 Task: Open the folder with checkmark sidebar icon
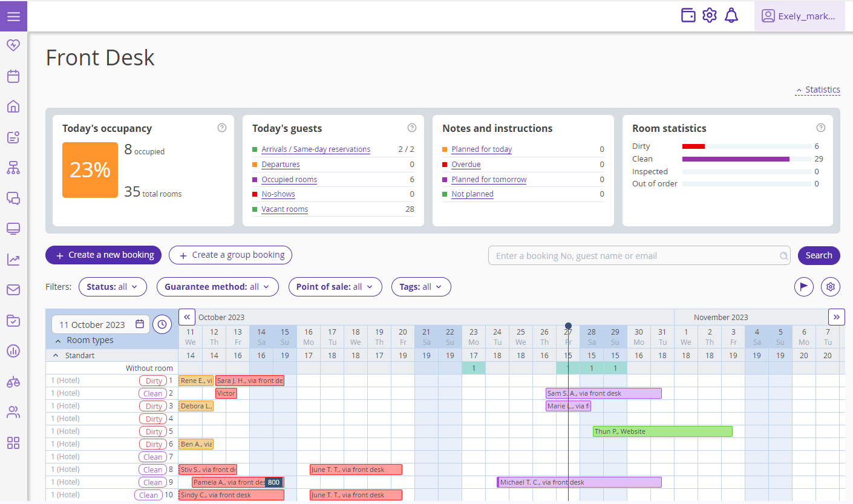[x=13, y=321]
